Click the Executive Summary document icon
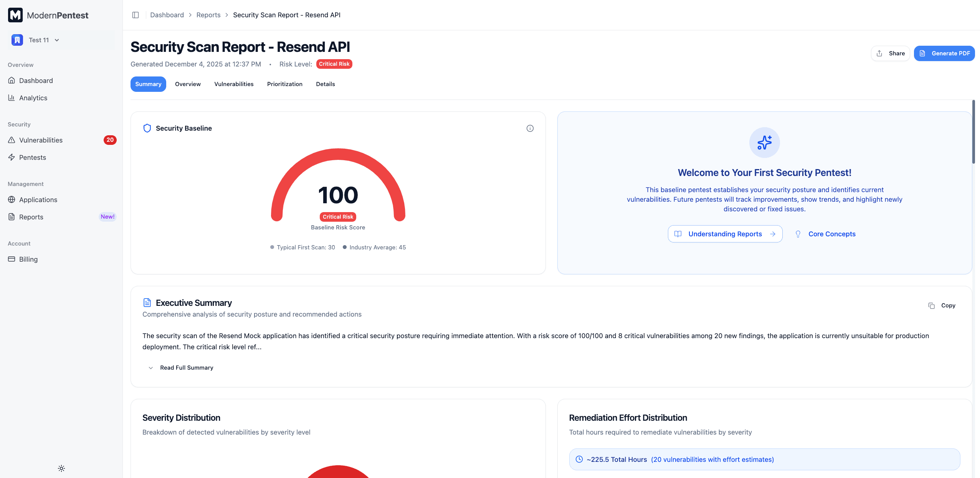 click(x=147, y=302)
